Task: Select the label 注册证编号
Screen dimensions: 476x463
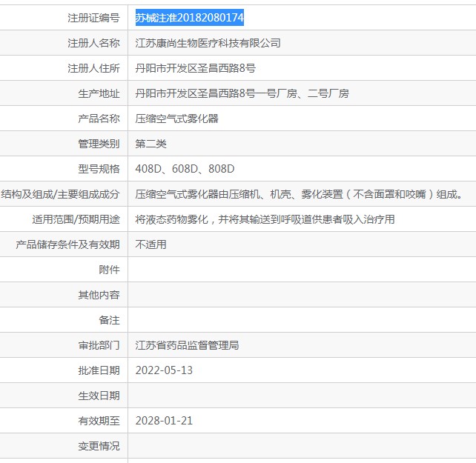Action: [93, 18]
